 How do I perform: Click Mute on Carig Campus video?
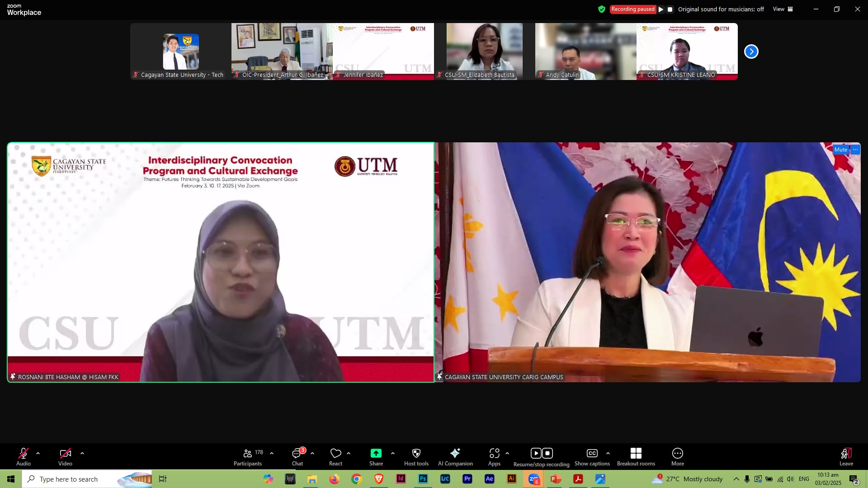point(841,150)
